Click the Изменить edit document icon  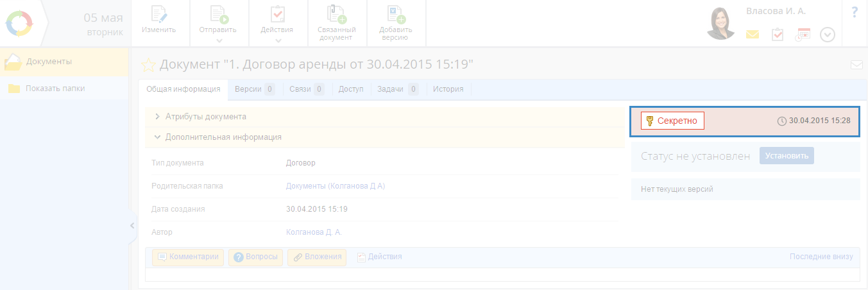pyautogui.click(x=158, y=15)
